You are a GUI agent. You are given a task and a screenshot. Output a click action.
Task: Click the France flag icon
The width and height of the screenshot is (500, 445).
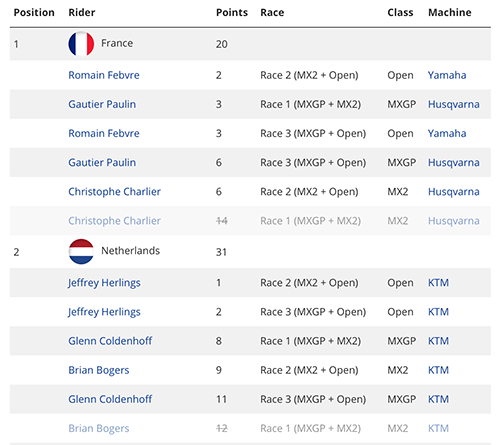tap(81, 44)
